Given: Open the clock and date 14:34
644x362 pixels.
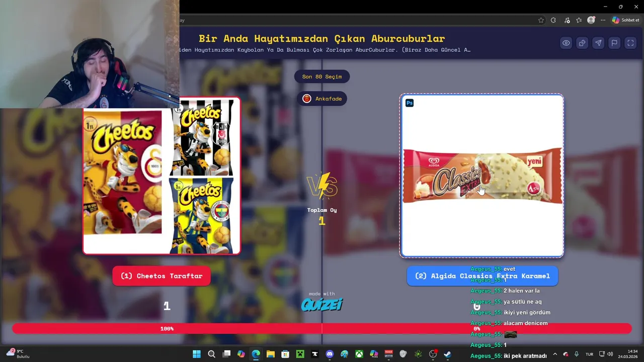Looking at the screenshot, I should click(628, 354).
